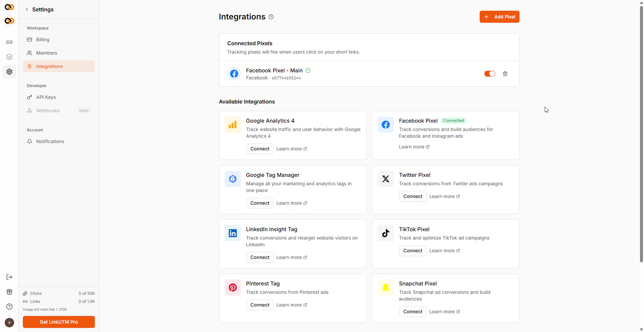This screenshot has height=332, width=644.
Task: Connect Pinterest Tag
Action: tap(260, 305)
